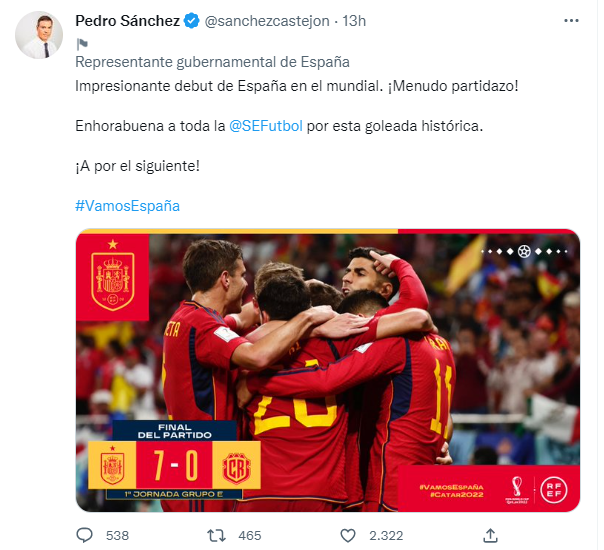Like the tweet with the heart icon
Image resolution: width=604 pixels, height=550 pixels.
tap(348, 535)
